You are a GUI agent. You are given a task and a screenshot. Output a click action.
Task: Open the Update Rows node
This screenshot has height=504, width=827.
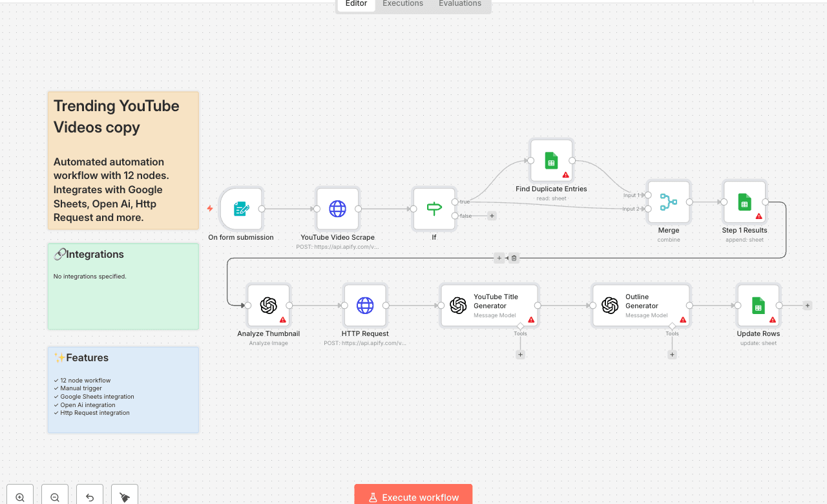point(758,305)
